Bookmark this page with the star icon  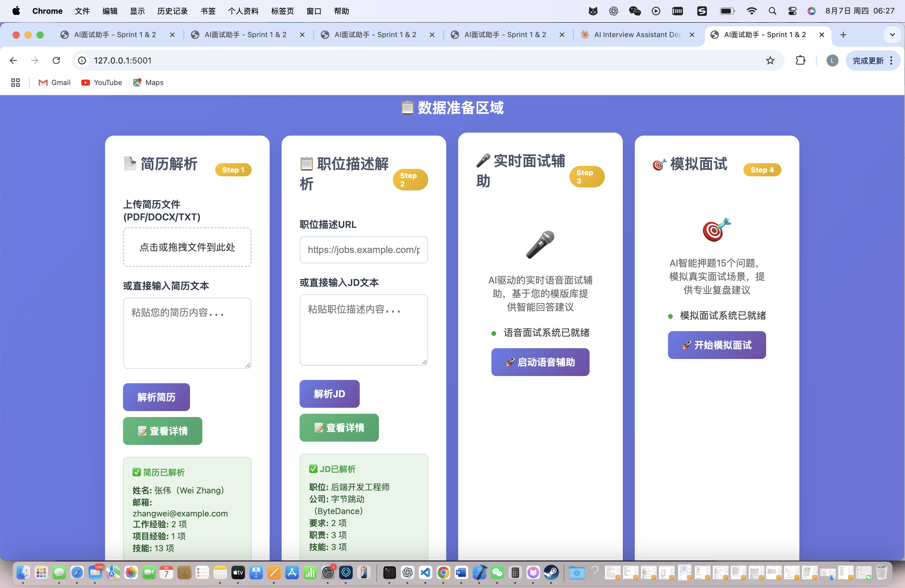770,60
